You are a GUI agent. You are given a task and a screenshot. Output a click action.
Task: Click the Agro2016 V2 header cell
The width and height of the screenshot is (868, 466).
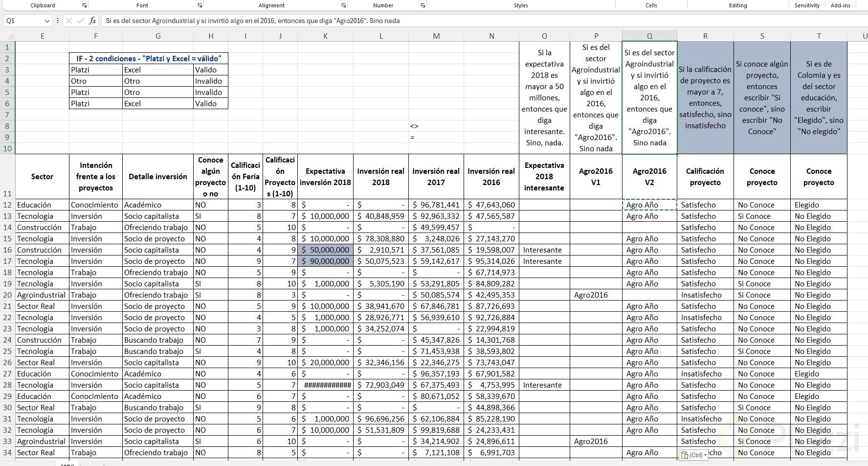[649, 177]
